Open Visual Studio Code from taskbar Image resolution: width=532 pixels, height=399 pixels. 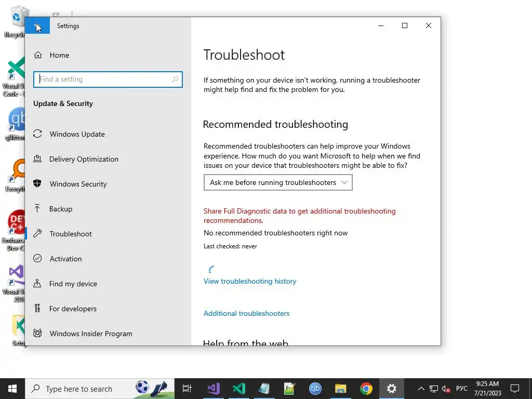[239, 389]
